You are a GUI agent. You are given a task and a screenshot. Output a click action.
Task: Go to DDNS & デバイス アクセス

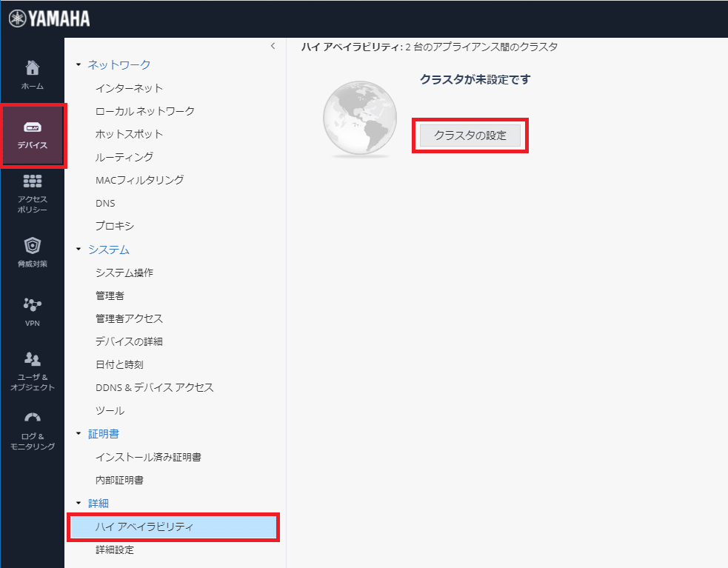pos(154,387)
